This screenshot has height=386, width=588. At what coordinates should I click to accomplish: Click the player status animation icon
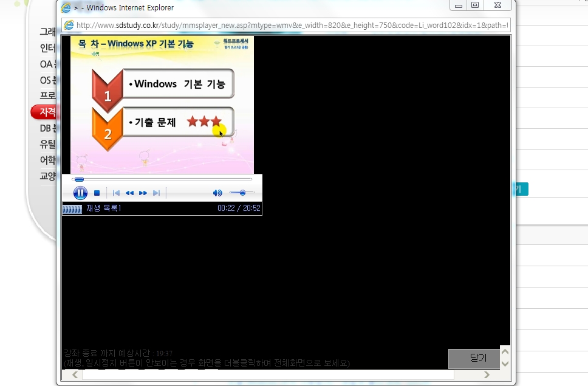tap(72, 209)
